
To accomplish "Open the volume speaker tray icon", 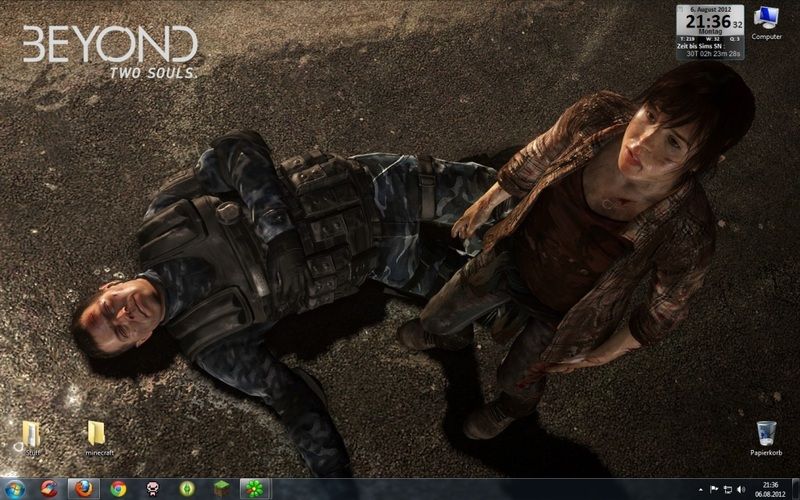I will 741,490.
